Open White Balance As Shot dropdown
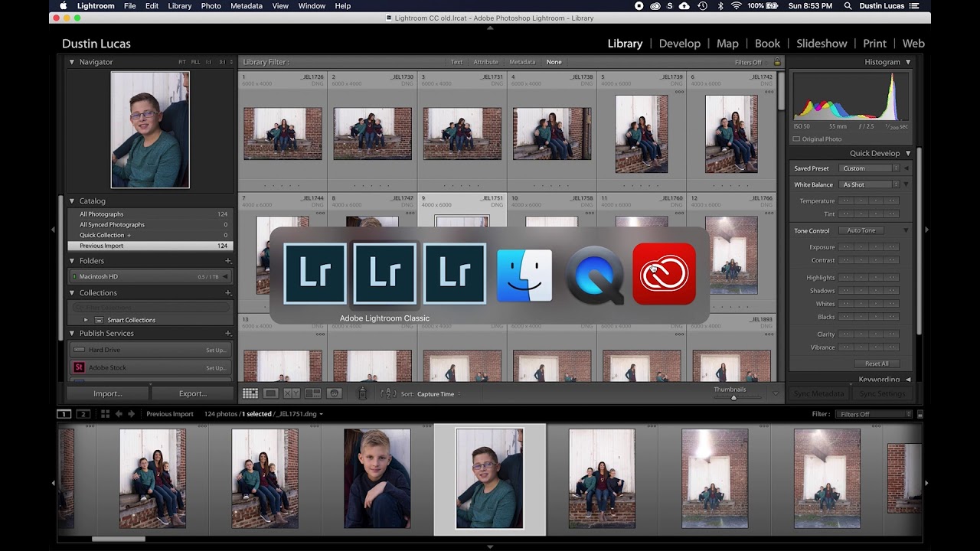Screen dimensions: 980x551 [869, 184]
